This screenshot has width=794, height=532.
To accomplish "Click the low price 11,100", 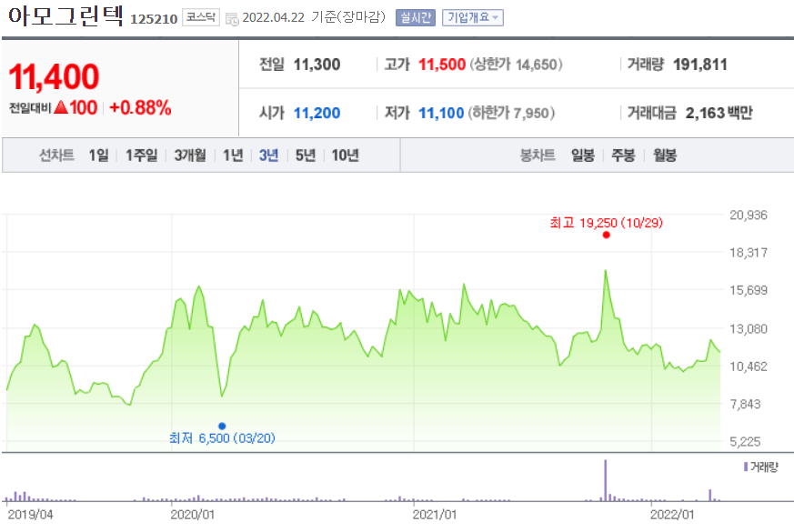I will tap(441, 113).
